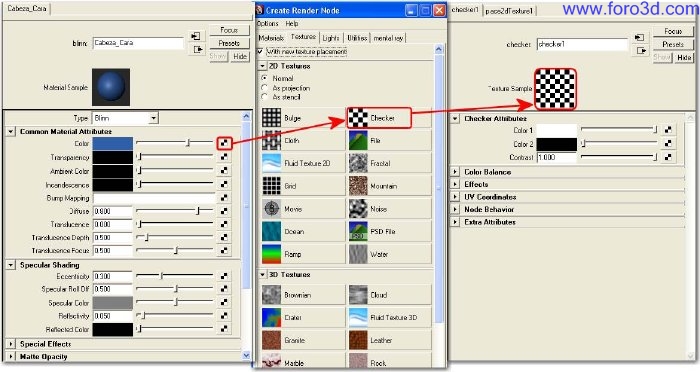This screenshot has width=700, height=372.
Task: Collapse the Checker Attributes section
Action: (455, 118)
